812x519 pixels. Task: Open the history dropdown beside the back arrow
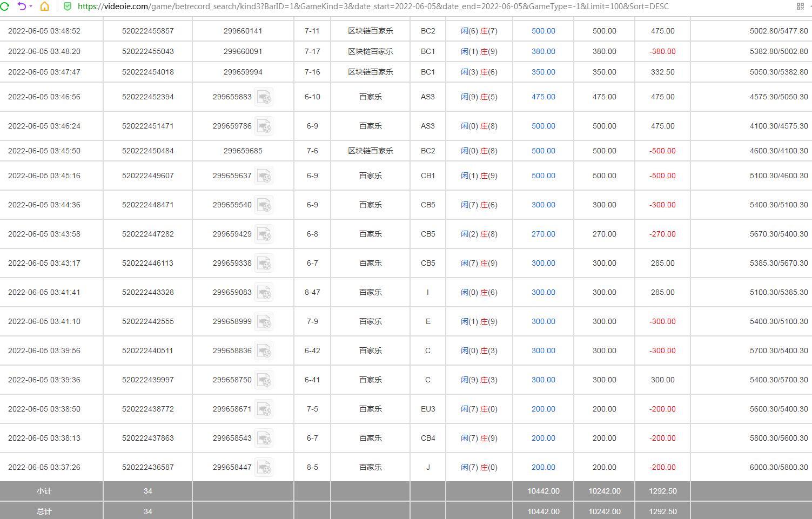pyautogui.click(x=31, y=6)
